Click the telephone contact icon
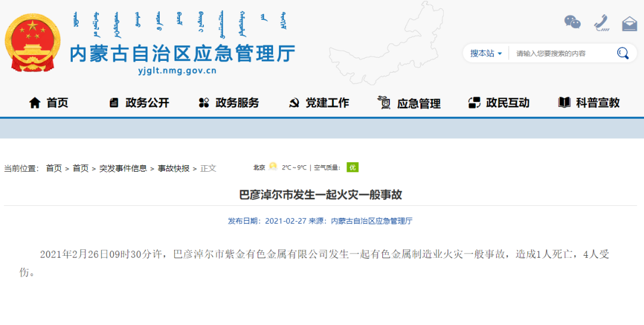Screen dimensions: 644x325 pos(601,23)
